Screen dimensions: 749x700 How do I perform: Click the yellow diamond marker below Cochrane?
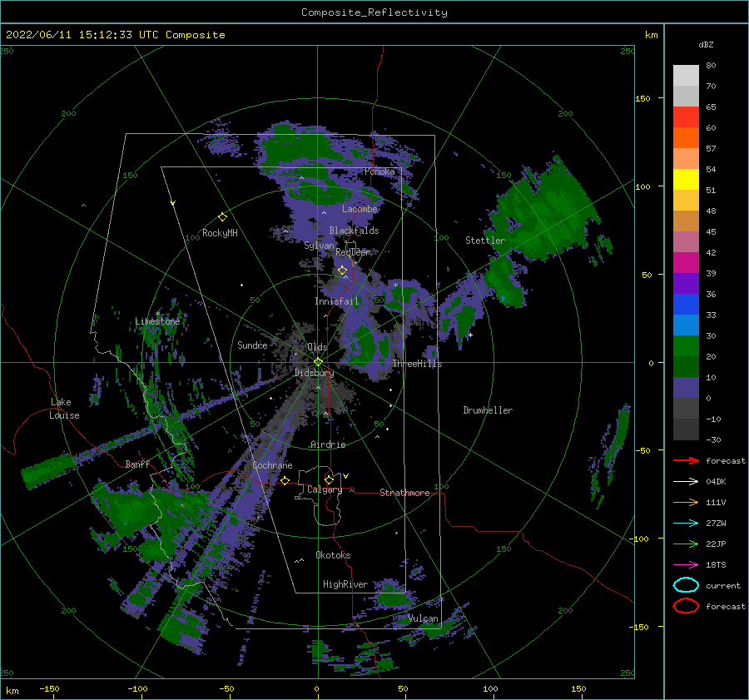coord(285,480)
